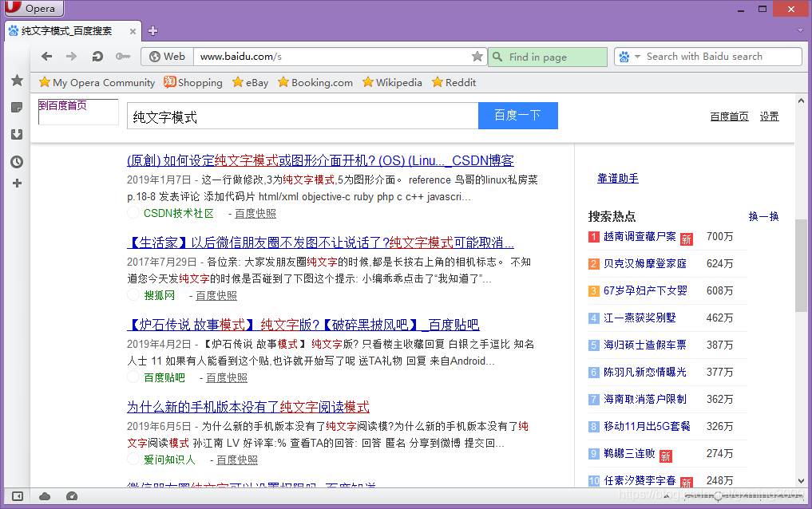Open Baidu search engine dropdown arrow
Image resolution: width=812 pixels, height=509 pixels.
tap(637, 57)
